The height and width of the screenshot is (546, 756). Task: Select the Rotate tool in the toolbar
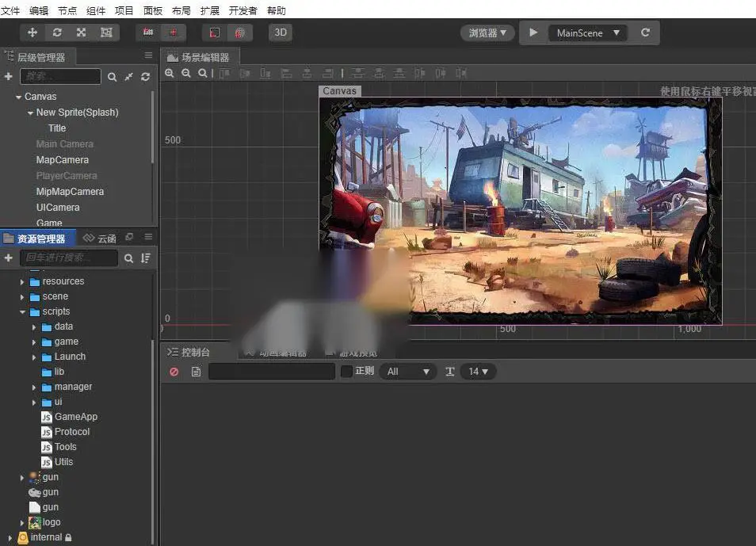(57, 32)
